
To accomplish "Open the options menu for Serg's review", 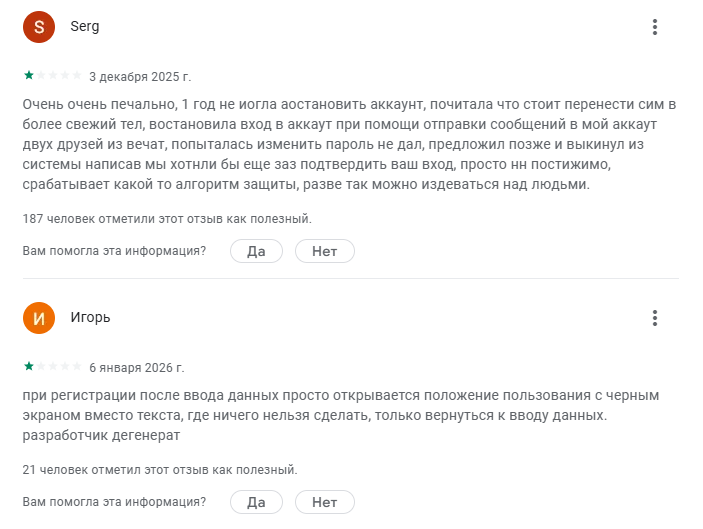I will [x=655, y=27].
